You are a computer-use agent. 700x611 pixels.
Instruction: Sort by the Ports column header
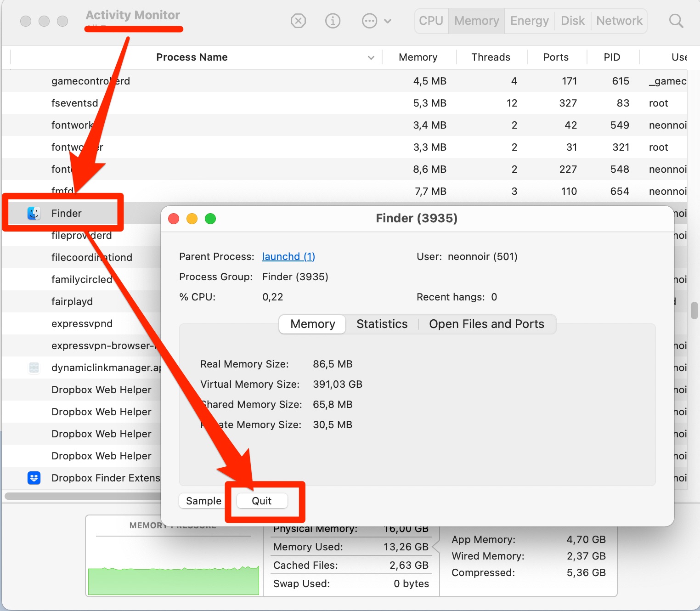click(556, 57)
